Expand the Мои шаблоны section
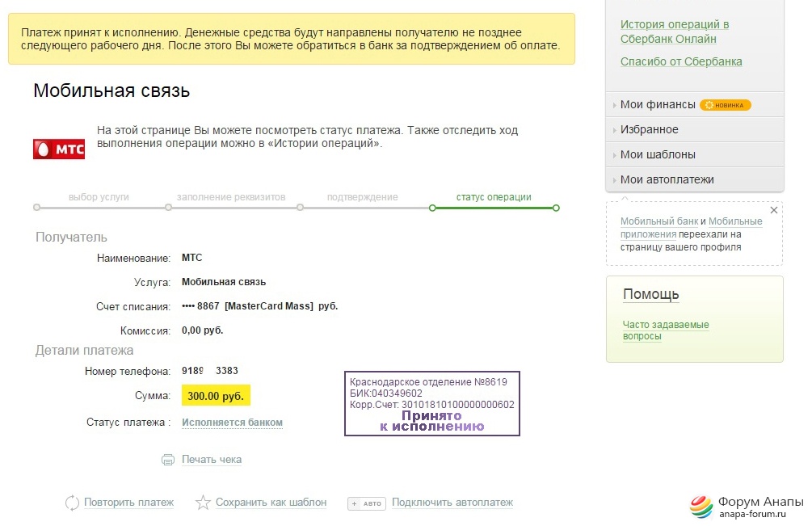The image size is (812, 526). pyautogui.click(x=658, y=154)
